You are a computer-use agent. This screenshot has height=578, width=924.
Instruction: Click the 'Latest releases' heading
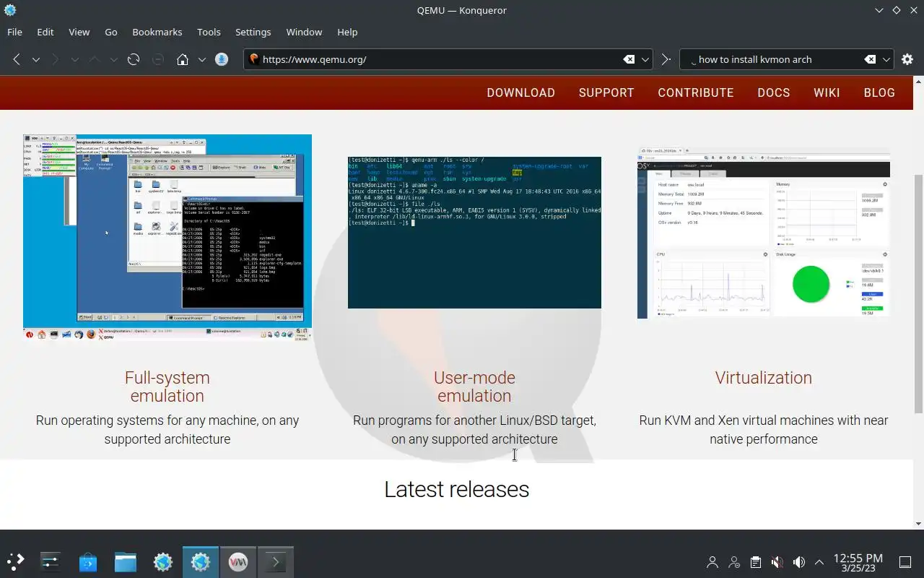pos(457,489)
